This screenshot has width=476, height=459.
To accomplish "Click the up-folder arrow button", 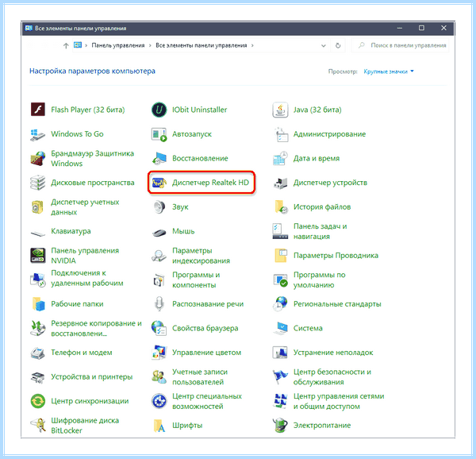I will click(66, 45).
